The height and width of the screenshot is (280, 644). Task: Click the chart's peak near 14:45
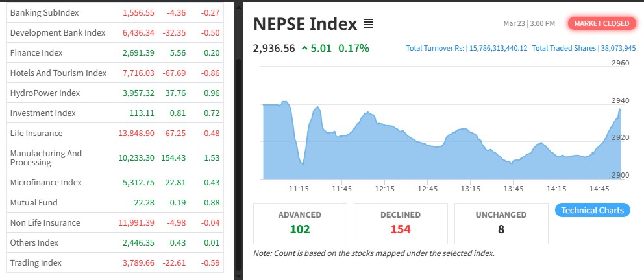[x=619, y=110]
